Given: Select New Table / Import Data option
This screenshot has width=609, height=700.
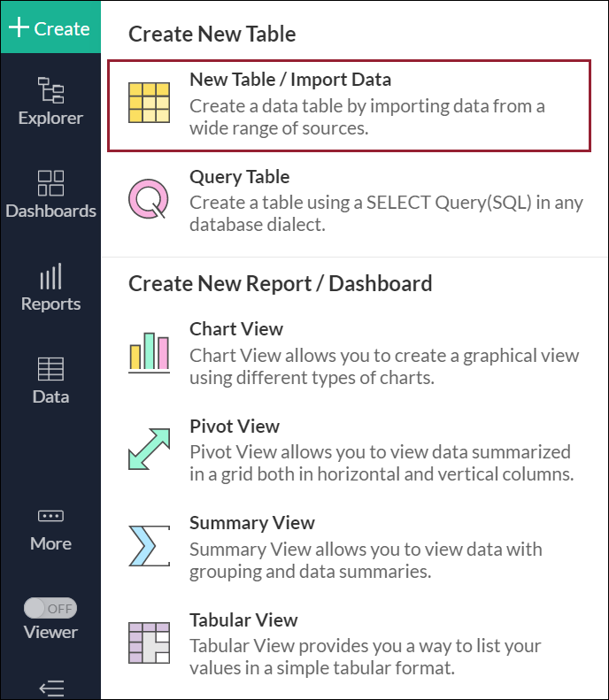Looking at the screenshot, I should pyautogui.click(x=290, y=80).
